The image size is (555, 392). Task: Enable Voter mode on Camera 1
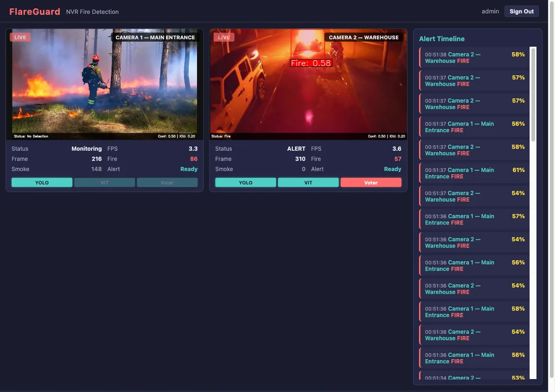[x=167, y=182]
